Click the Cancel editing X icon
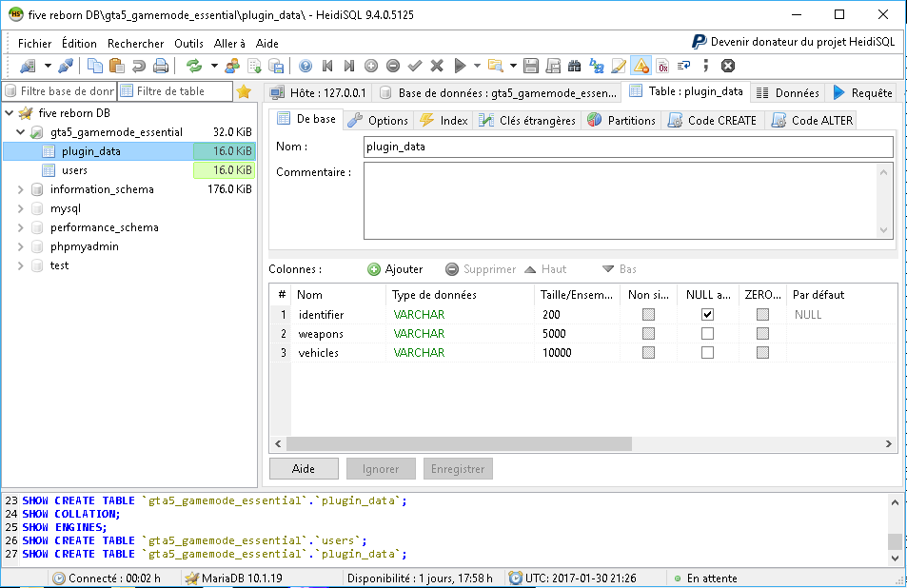This screenshot has height=588, width=907. coord(437,66)
